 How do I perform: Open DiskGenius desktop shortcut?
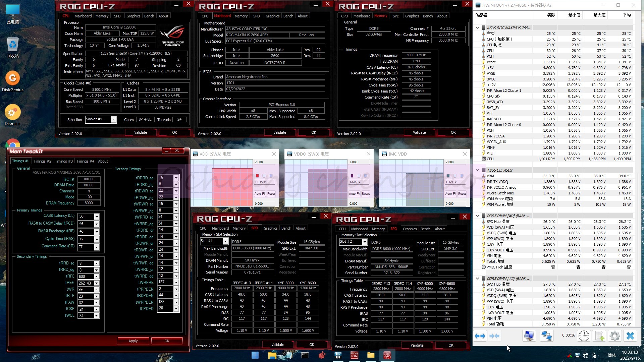pyautogui.click(x=12, y=81)
